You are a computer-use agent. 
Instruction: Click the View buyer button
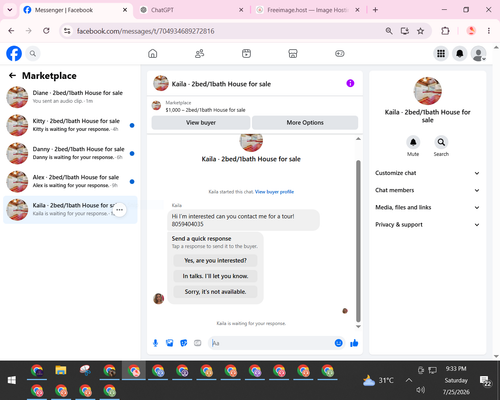coord(201,123)
